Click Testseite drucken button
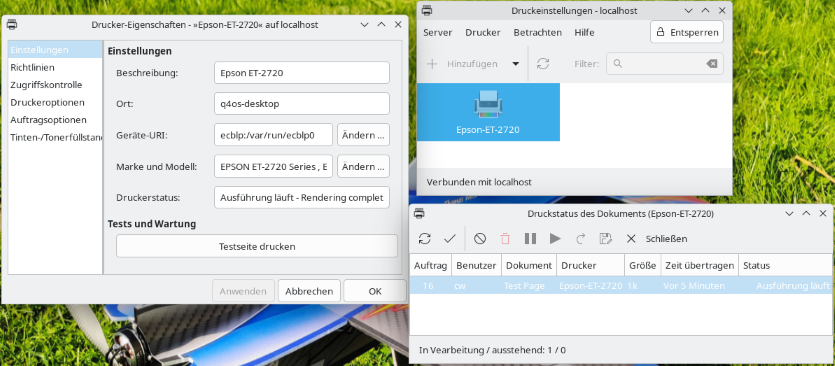Image resolution: width=835 pixels, height=366 pixels. [x=257, y=247]
